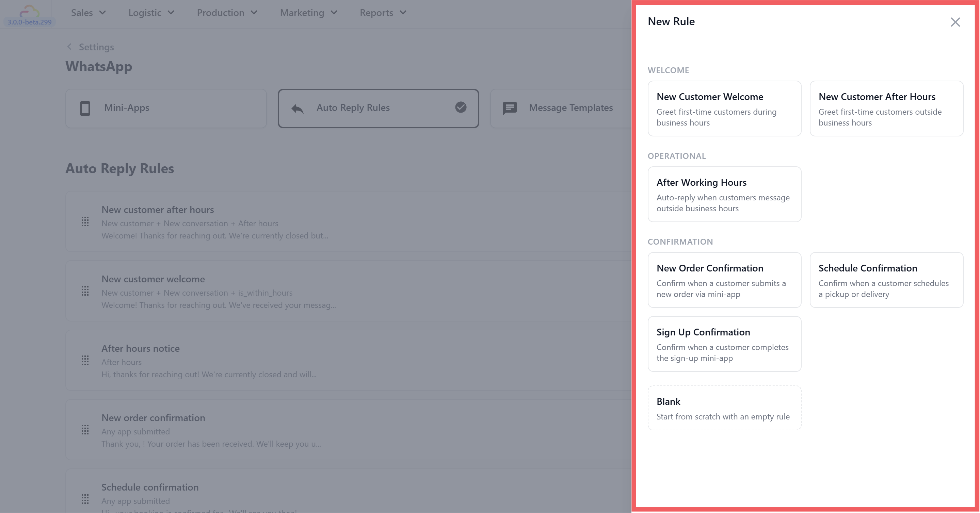This screenshot has width=980, height=513.
Task: Close the New Rule panel
Action: (x=955, y=22)
